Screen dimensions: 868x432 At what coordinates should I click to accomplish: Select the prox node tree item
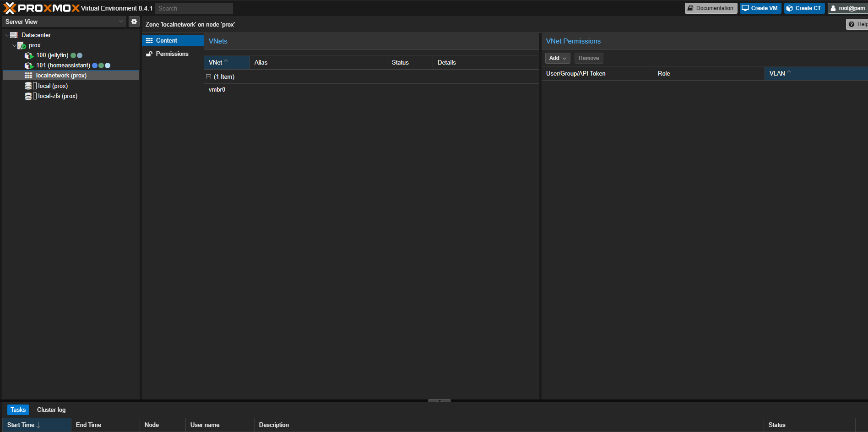point(71,45)
